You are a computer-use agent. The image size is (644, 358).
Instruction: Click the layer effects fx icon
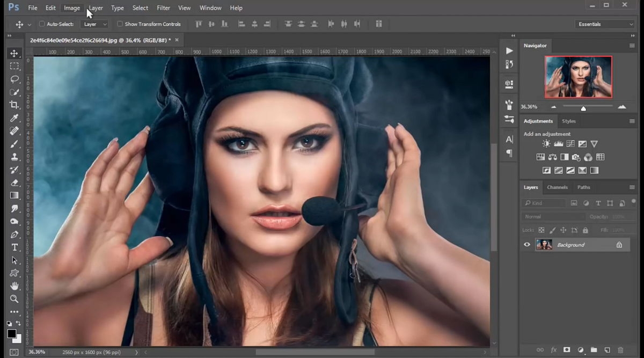point(554,350)
